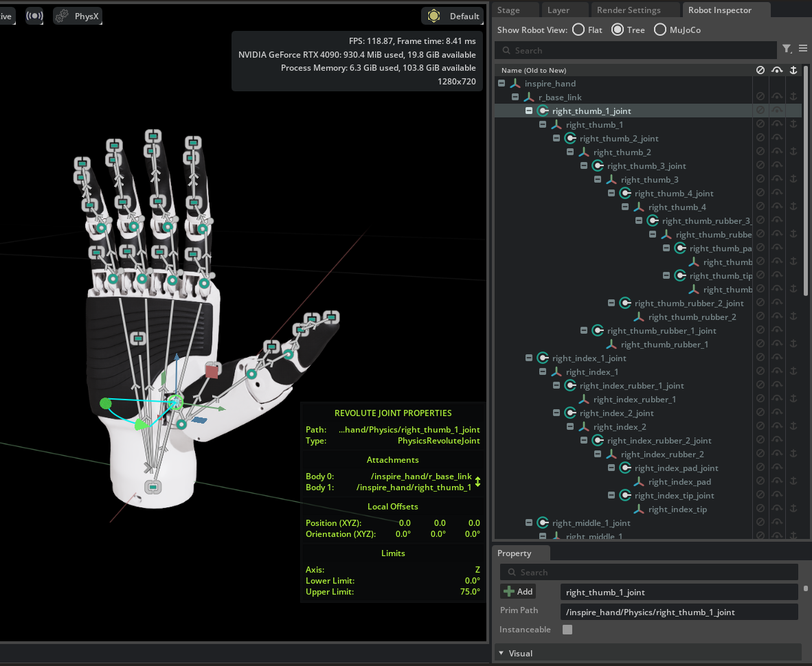812x666 pixels.
Task: Click the anchor icon for r_base_link row
Action: point(793,97)
